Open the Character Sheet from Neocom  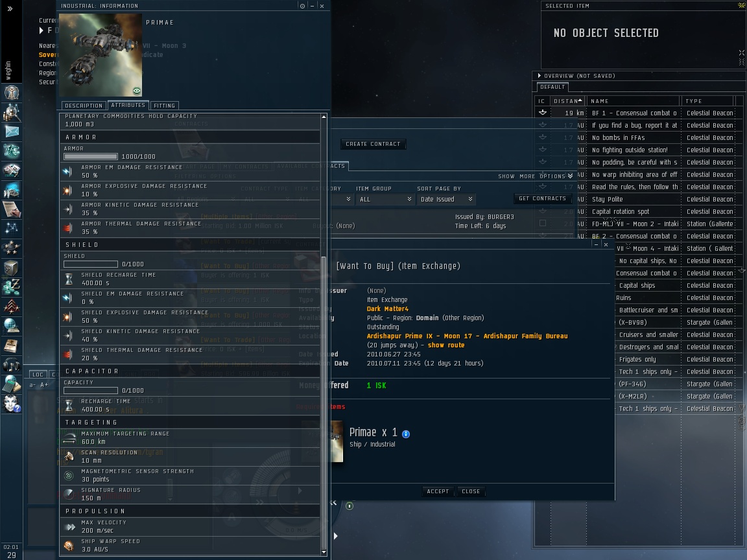pyautogui.click(x=12, y=93)
